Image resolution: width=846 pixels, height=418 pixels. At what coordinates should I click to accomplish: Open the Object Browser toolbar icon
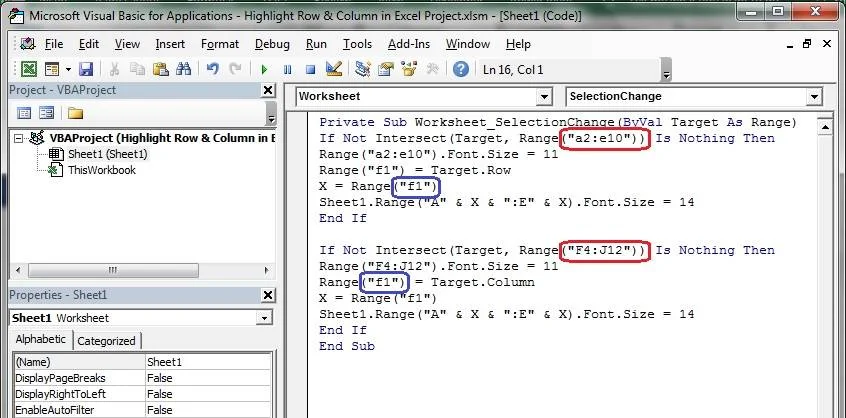[410, 69]
